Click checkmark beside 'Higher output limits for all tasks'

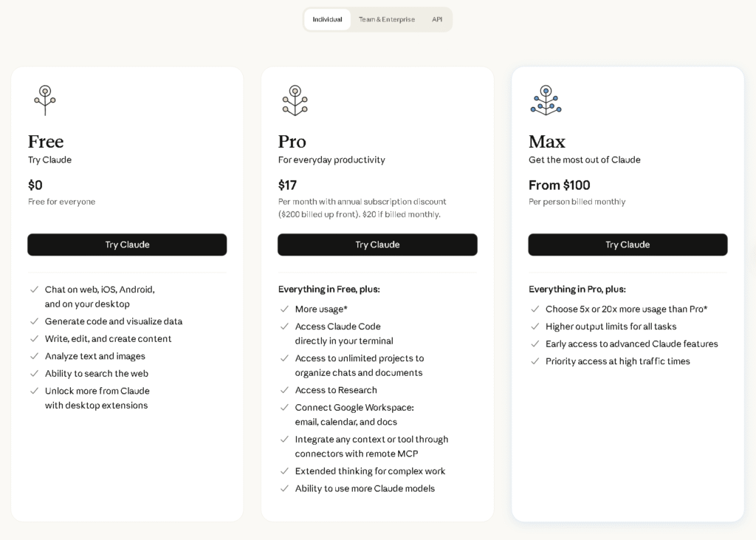pyautogui.click(x=535, y=326)
